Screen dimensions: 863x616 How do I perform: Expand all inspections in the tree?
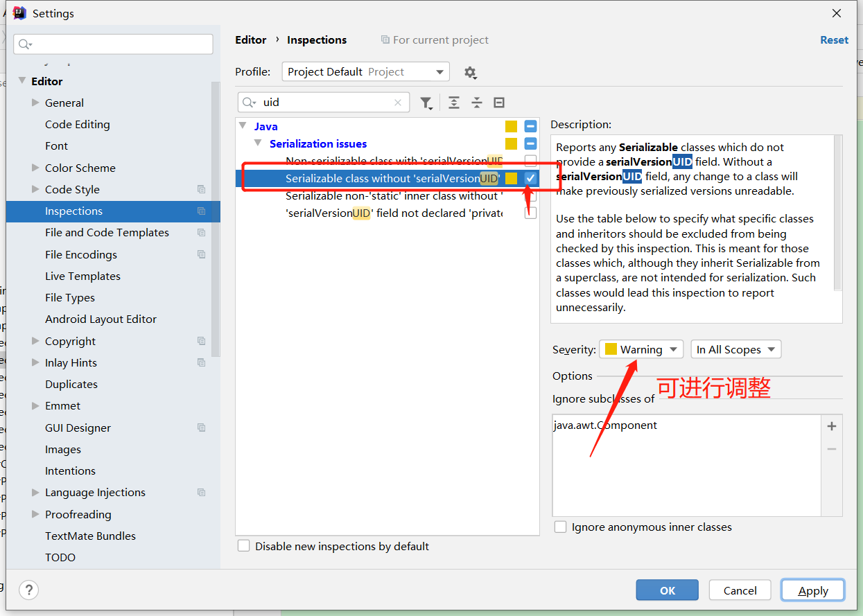pyautogui.click(x=453, y=102)
